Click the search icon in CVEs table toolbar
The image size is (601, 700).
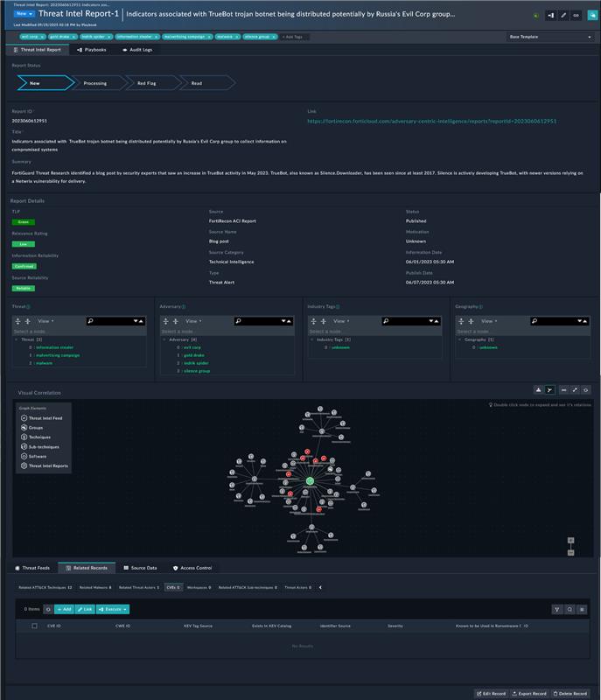(570, 609)
